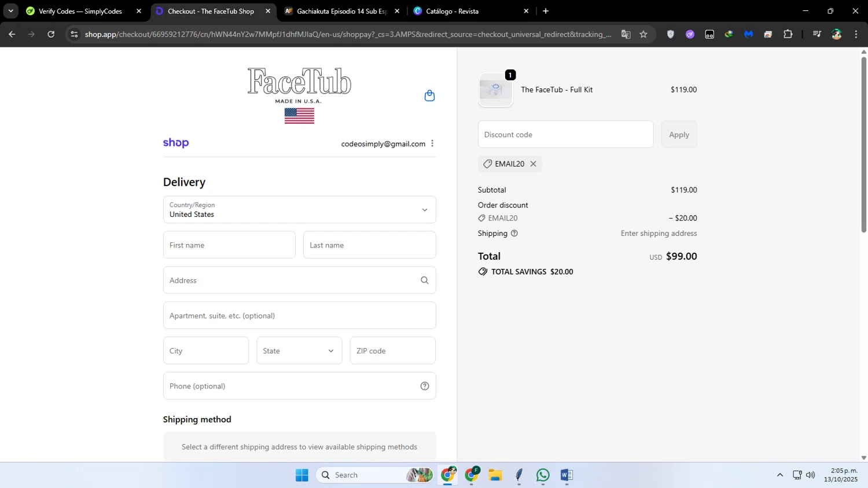Focus the Address field
The height and width of the screenshot is (488, 868).
299,280
